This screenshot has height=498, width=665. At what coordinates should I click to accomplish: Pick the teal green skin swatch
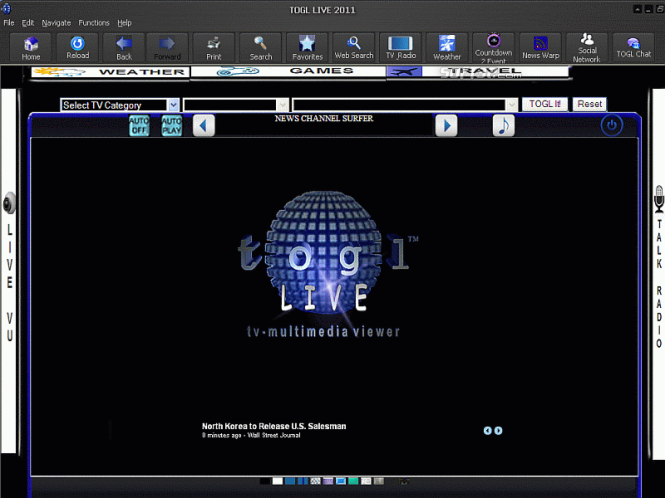(x=353, y=481)
